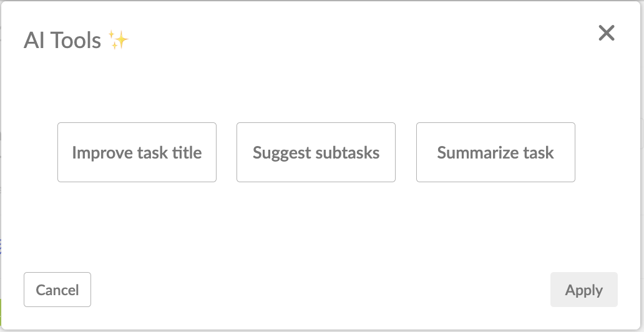
Task: Tap the yellow sparkle emoji in header
Action: [x=118, y=41]
